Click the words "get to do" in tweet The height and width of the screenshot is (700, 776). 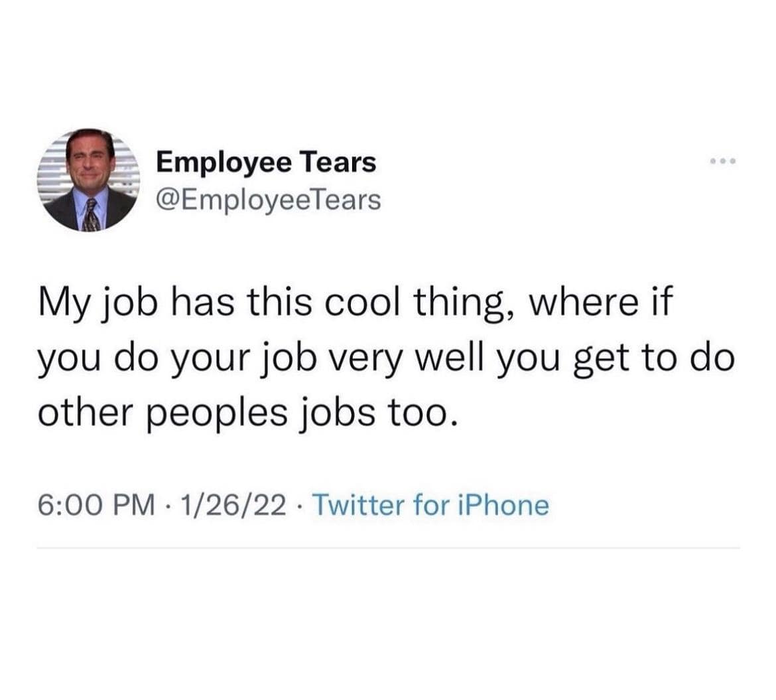pyautogui.click(x=661, y=359)
